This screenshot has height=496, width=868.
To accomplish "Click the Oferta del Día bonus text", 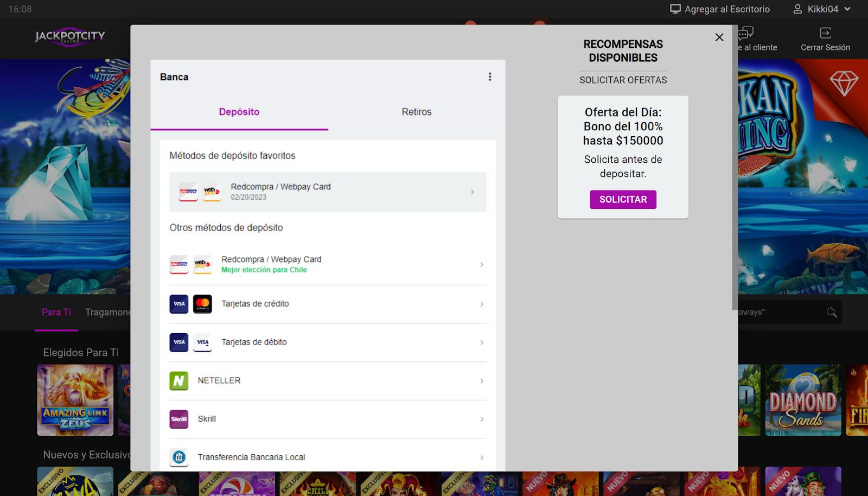I will point(623,126).
